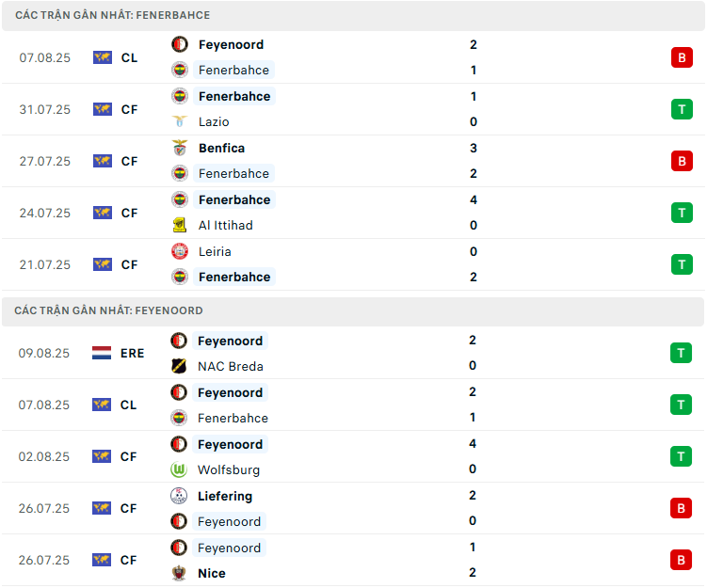Screen dimensions: 707x588
Task: Click the Netherlands flag beside ERE
Action: point(102,353)
